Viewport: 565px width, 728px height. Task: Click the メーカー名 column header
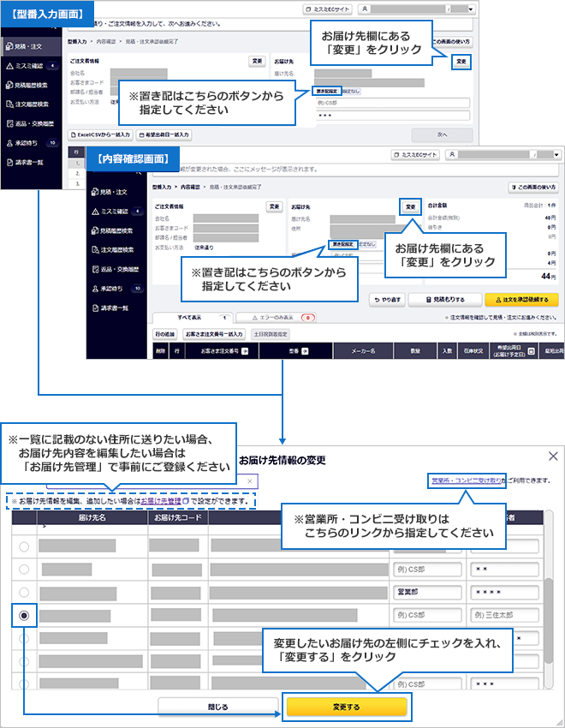tap(363, 351)
